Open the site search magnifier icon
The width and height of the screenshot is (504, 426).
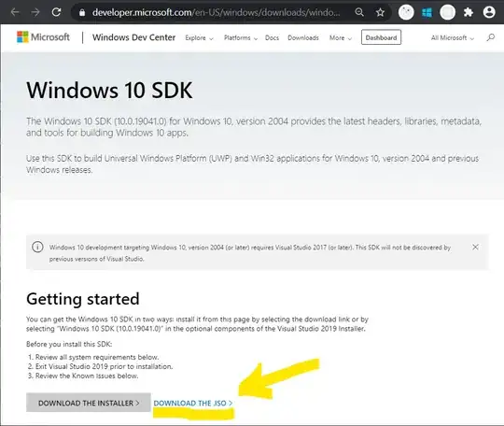point(491,37)
